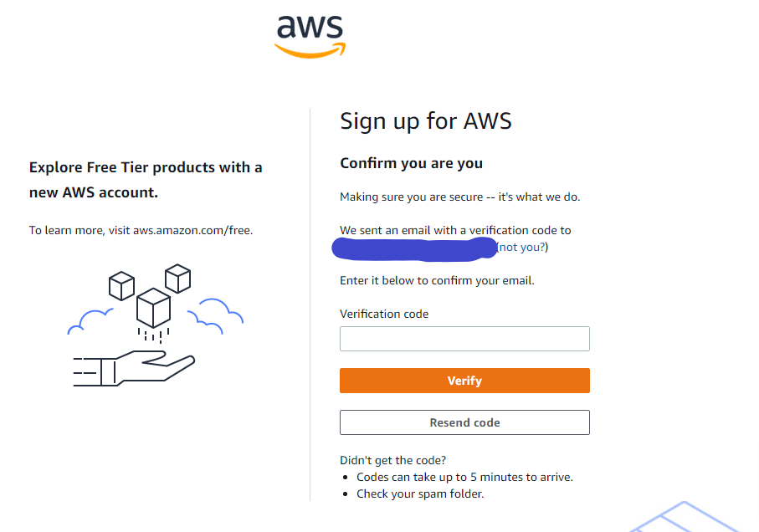Click the small top-left cube illustration
Viewport: 759px width, 532px height.
(121, 286)
